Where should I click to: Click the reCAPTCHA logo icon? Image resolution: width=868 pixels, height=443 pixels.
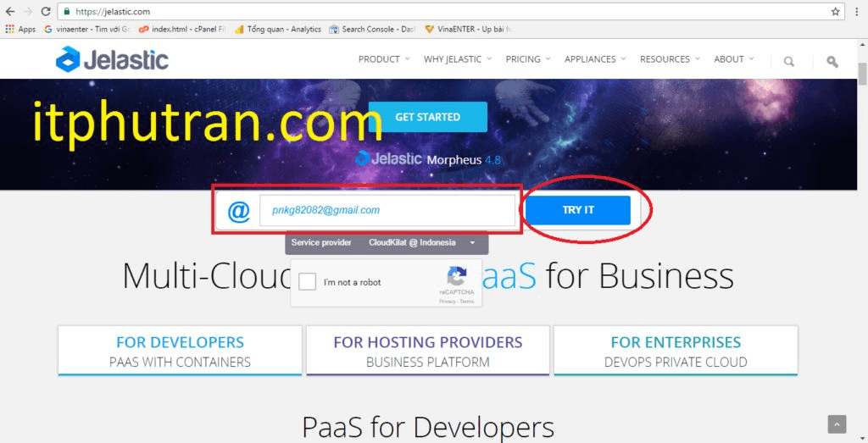point(457,275)
